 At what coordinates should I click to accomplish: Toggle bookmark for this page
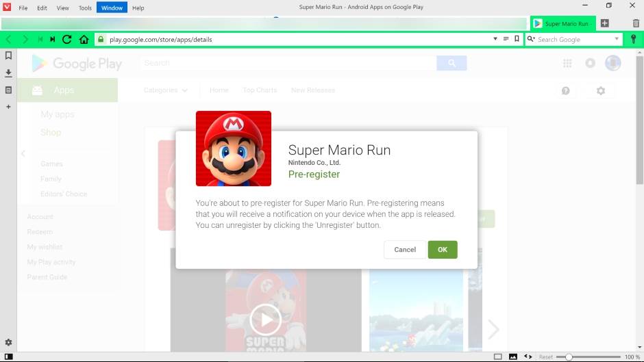coord(517,39)
